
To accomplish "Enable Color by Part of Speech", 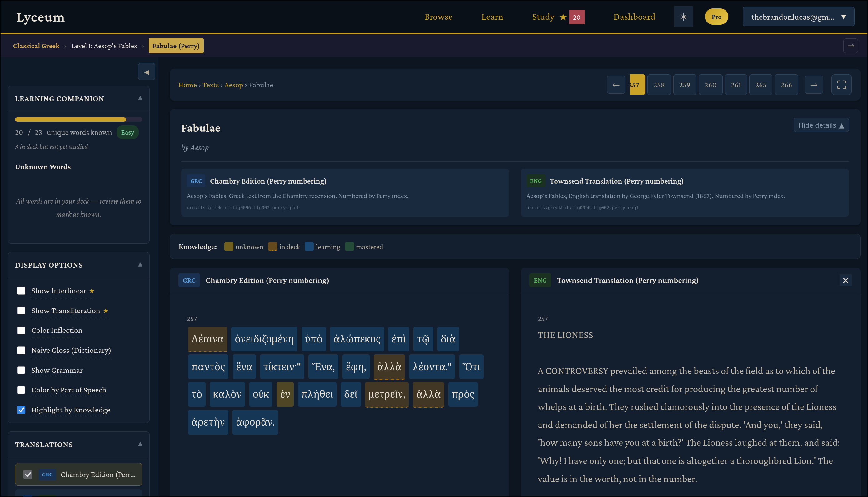I will [x=21, y=390].
